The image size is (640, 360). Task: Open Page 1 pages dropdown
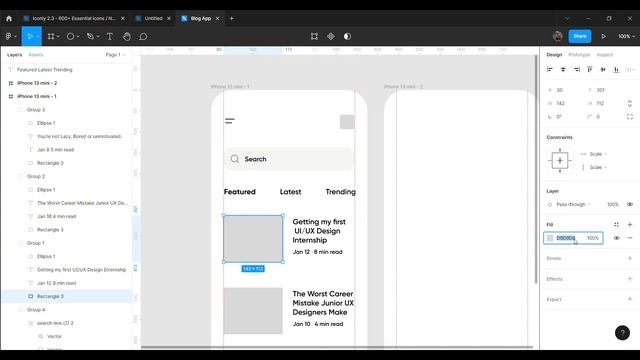(115, 55)
